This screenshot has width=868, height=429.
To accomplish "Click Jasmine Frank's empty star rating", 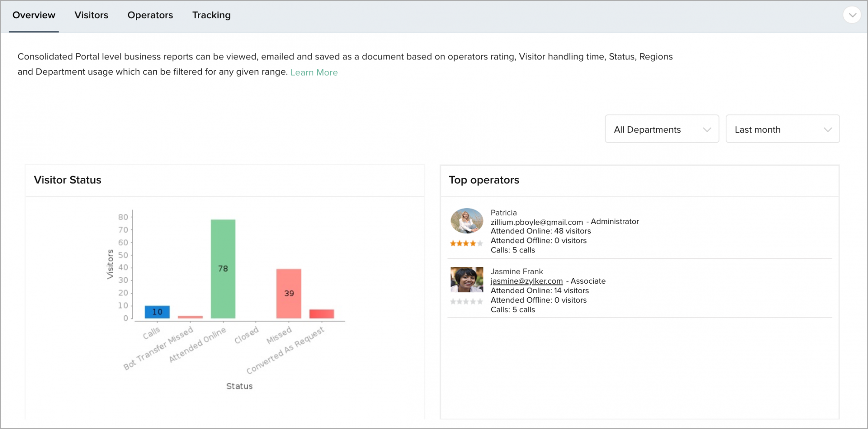I will point(466,301).
